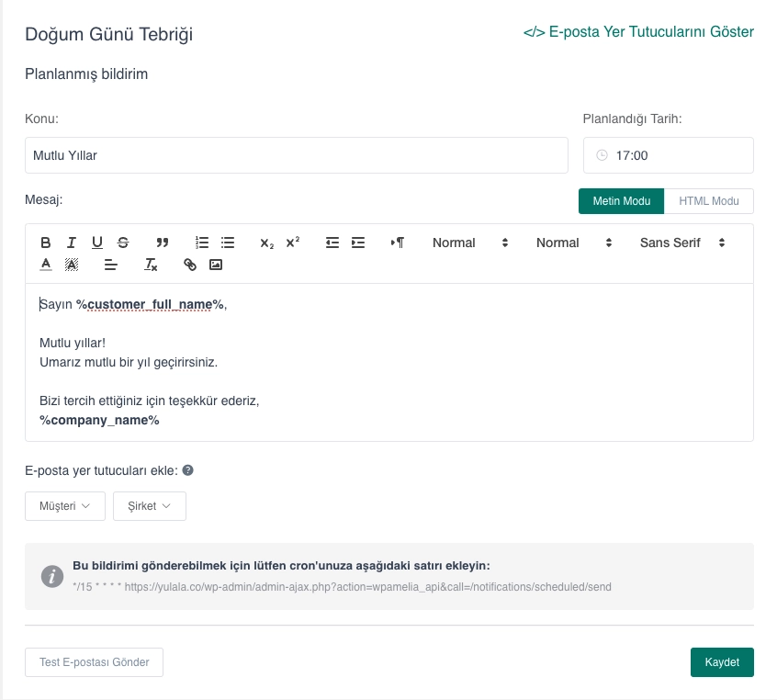Select Metin Modu editor mode
The image size is (777, 700).
tap(621, 201)
